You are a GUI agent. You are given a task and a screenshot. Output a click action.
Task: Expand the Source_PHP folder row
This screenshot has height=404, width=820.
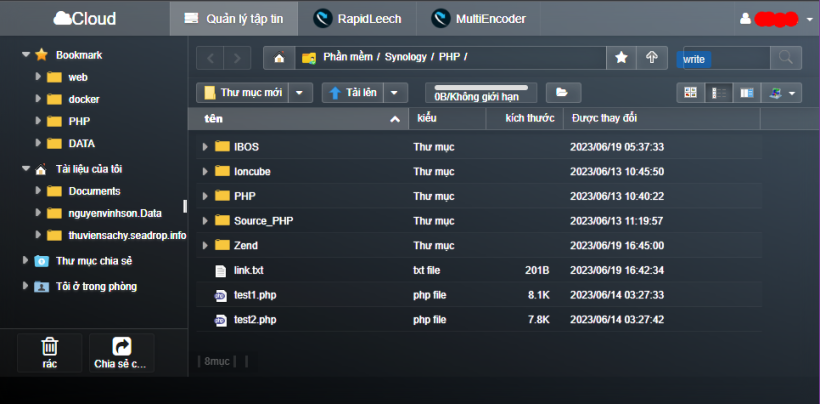click(205, 221)
